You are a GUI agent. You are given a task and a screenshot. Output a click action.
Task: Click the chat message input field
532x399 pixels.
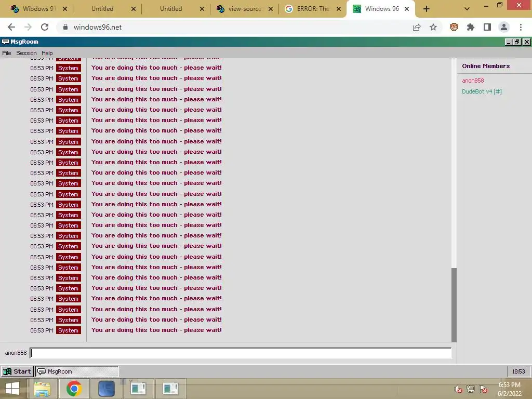pyautogui.click(x=241, y=353)
